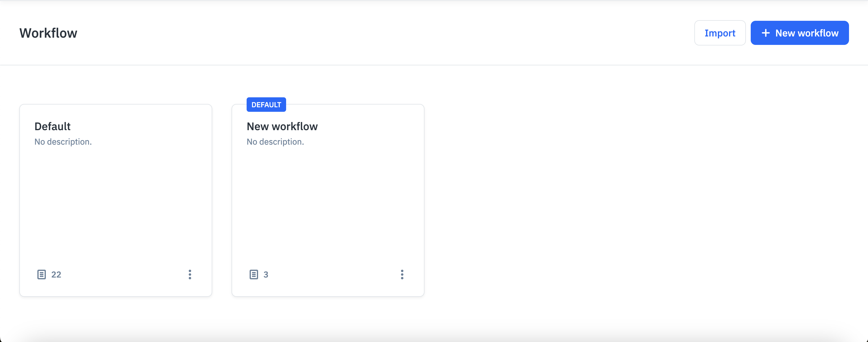Open the Default workflow by its title
The height and width of the screenshot is (342, 868).
pyautogui.click(x=52, y=126)
